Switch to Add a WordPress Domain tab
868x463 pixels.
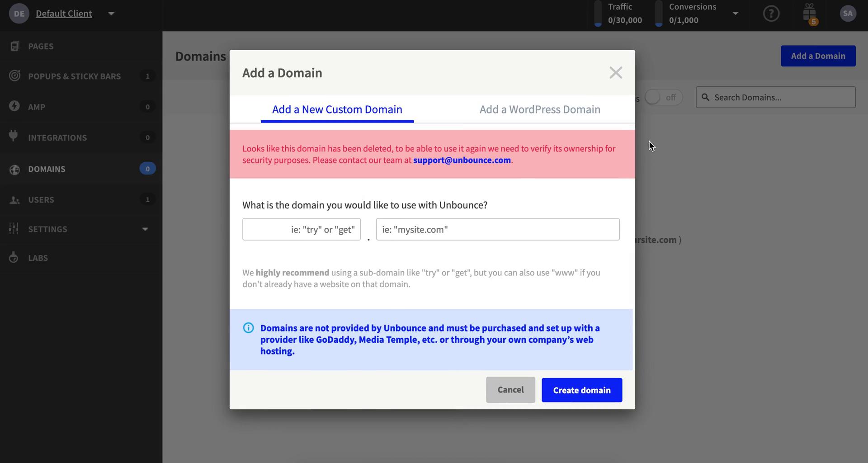pyautogui.click(x=540, y=109)
